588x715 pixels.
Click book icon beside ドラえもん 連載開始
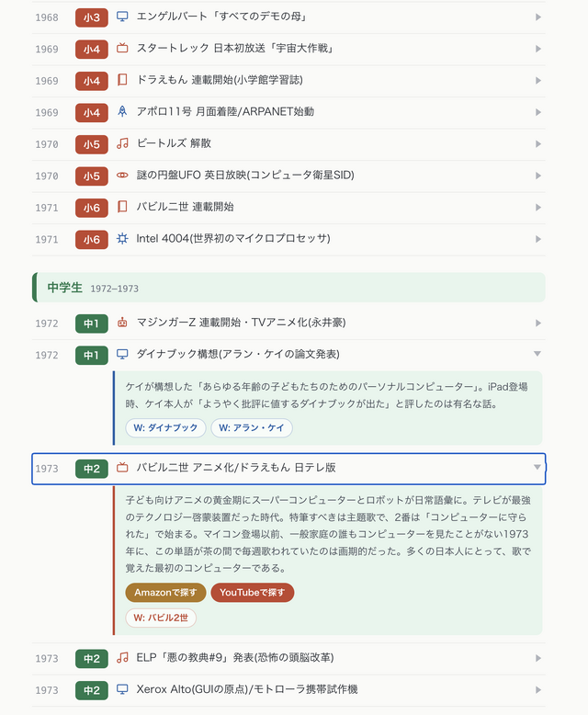pos(122,80)
